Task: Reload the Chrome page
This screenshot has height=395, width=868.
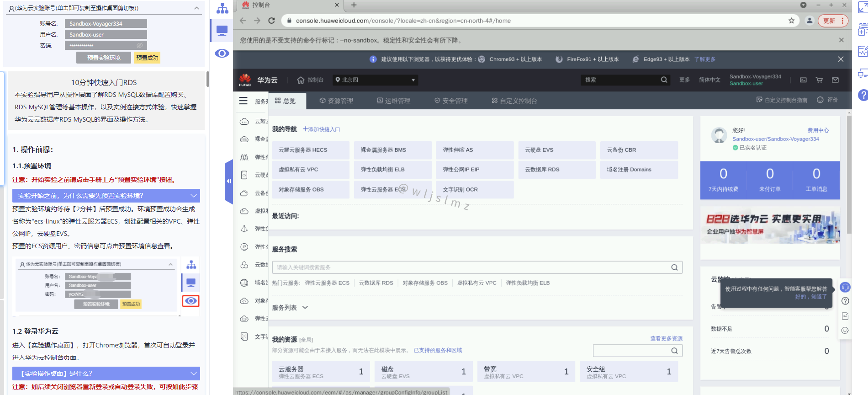Action: pos(271,21)
